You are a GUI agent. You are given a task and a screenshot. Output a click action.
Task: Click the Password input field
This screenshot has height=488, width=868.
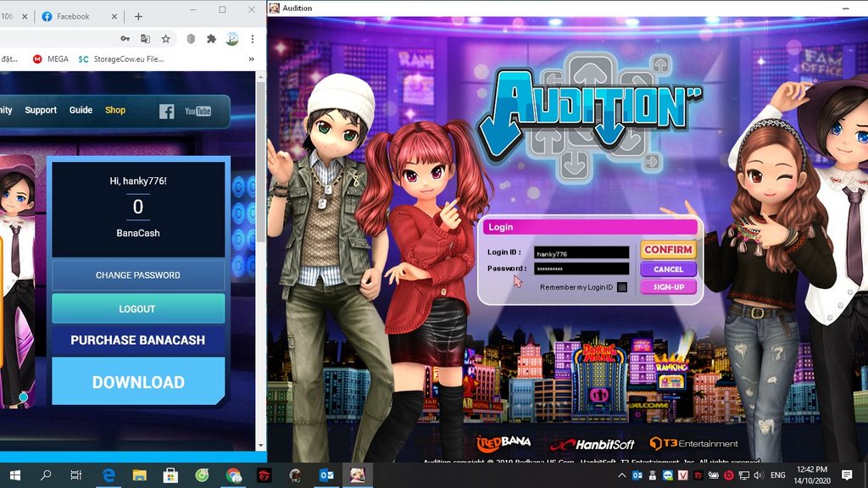click(x=581, y=269)
